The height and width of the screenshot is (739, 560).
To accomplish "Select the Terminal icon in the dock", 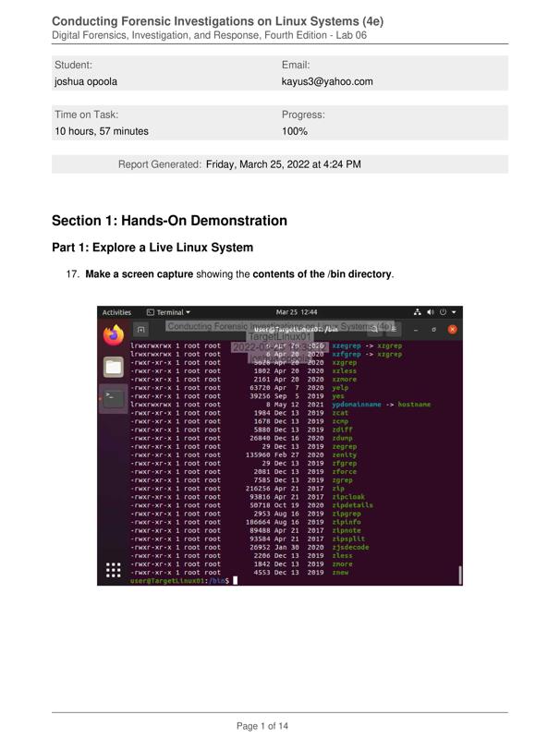I will click(x=114, y=399).
